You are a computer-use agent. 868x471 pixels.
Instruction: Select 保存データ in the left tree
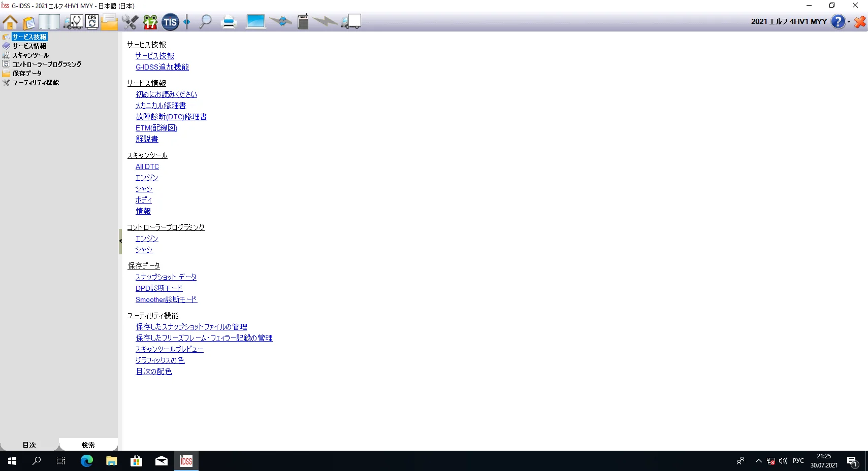(27, 74)
